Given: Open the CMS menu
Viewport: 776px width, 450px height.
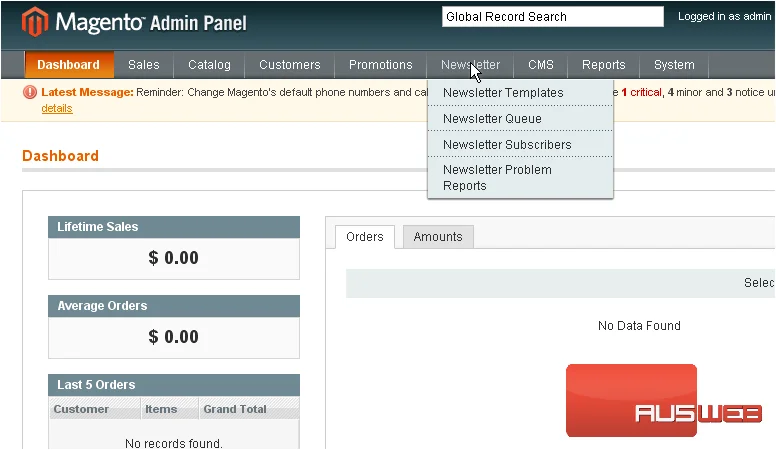Looking at the screenshot, I should [540, 65].
